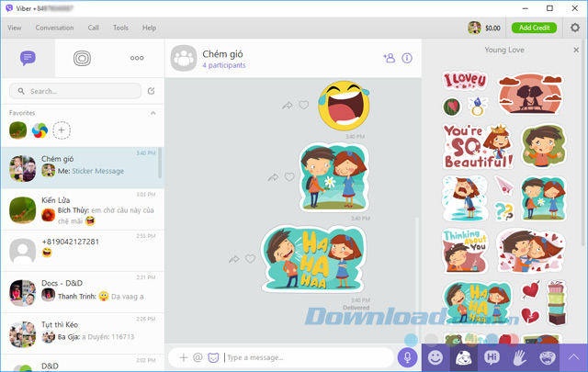Send the question marks sticker
Screen dimensions: 588x372
coord(504,211)
